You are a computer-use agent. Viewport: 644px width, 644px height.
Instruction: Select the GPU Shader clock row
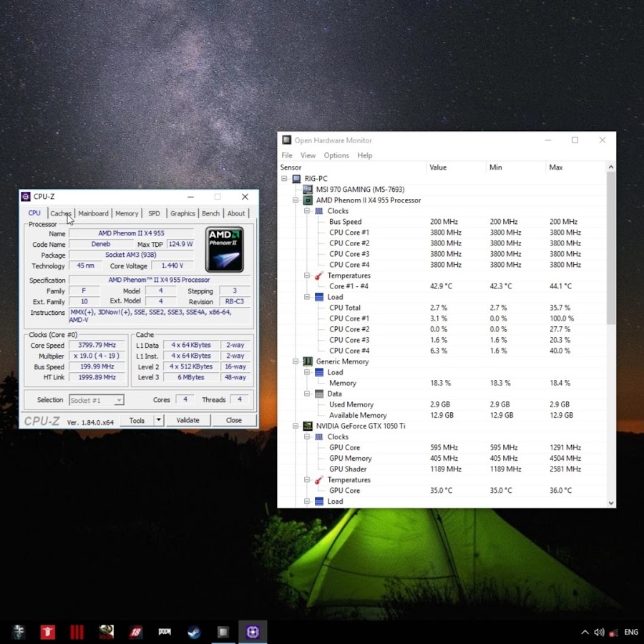click(x=442, y=469)
